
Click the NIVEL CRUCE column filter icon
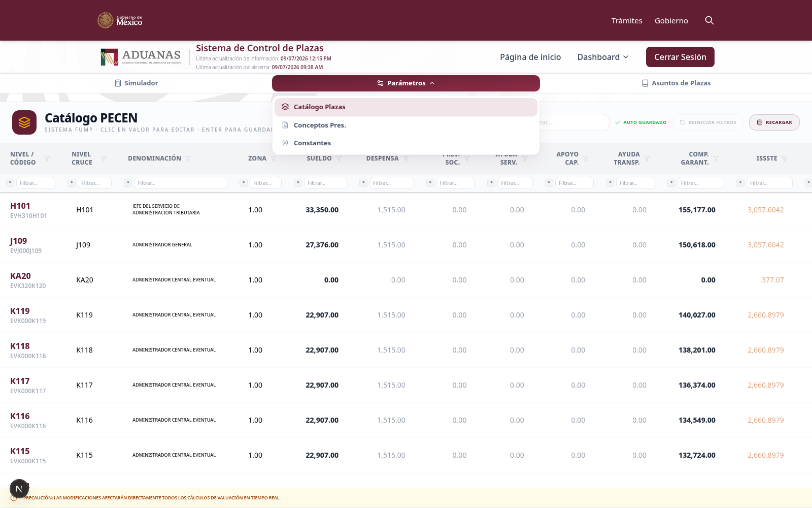(104, 158)
